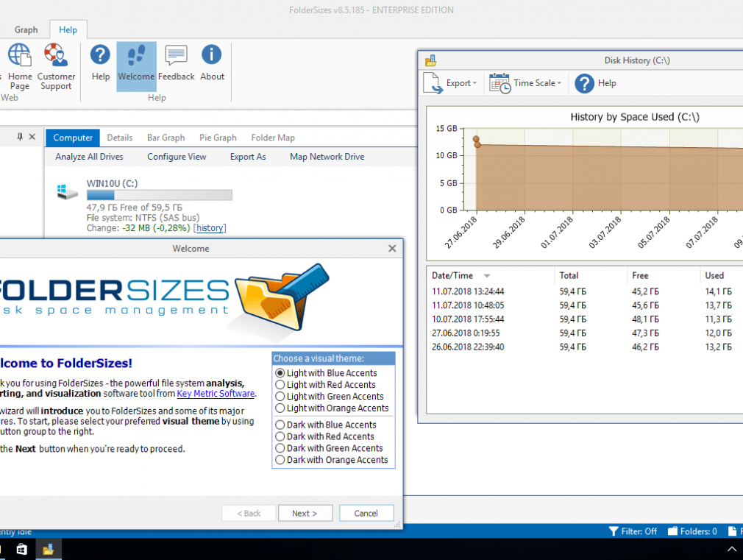The height and width of the screenshot is (560, 743).
Task: Click Configure View
Action: tap(177, 157)
